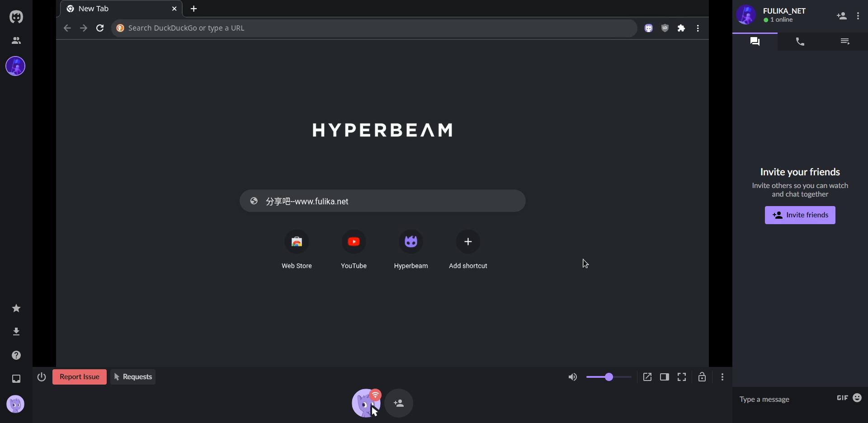Image resolution: width=868 pixels, height=423 pixels.
Task: Select the New Tab browser tab
Action: coord(121,9)
